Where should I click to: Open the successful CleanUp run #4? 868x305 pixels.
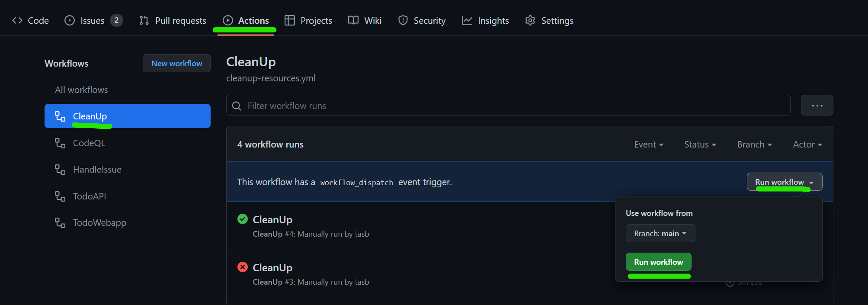point(272,220)
